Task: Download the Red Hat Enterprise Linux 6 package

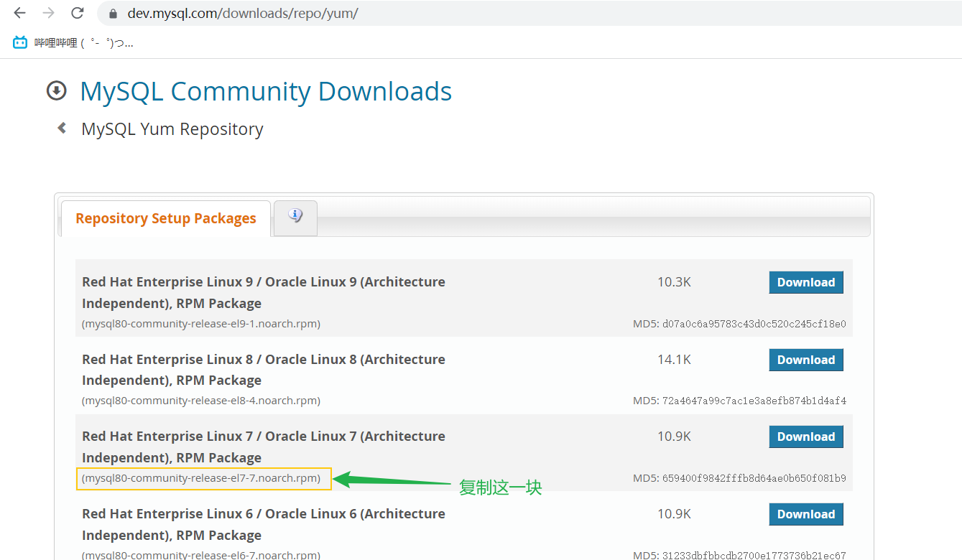Action: (806, 514)
